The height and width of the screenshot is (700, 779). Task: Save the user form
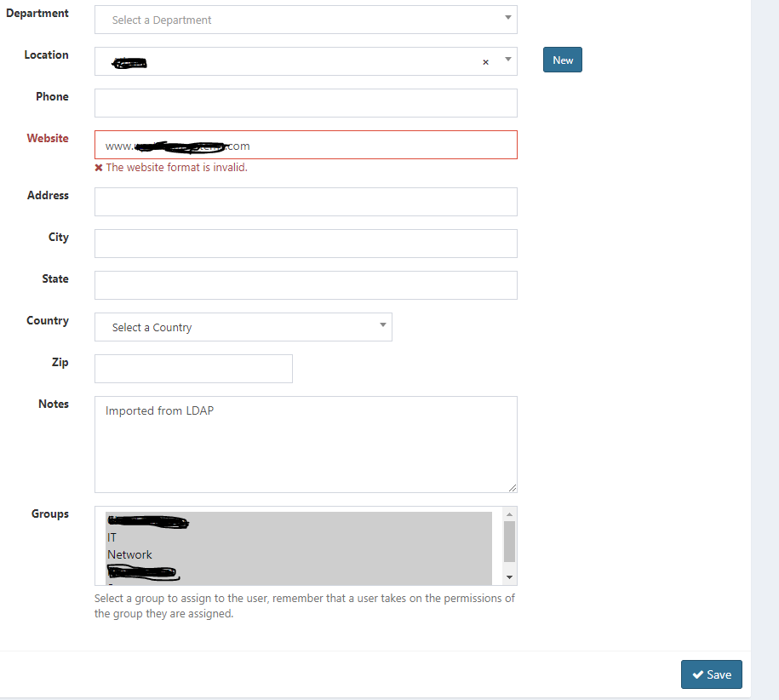(712, 674)
